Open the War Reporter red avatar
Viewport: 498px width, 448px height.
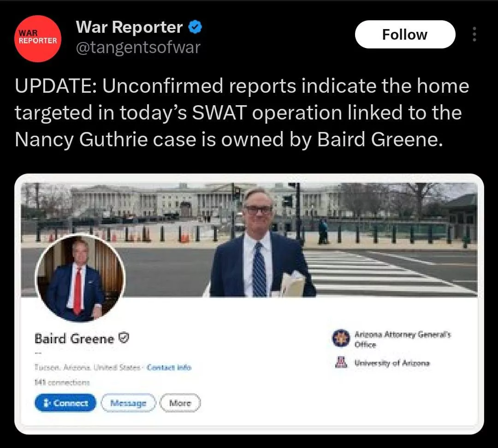tap(37, 38)
